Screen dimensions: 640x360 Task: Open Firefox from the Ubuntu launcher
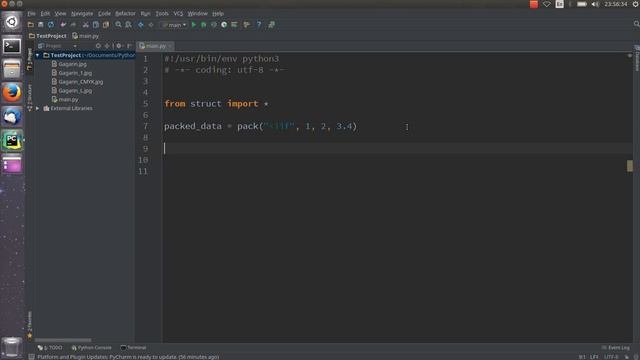12,93
